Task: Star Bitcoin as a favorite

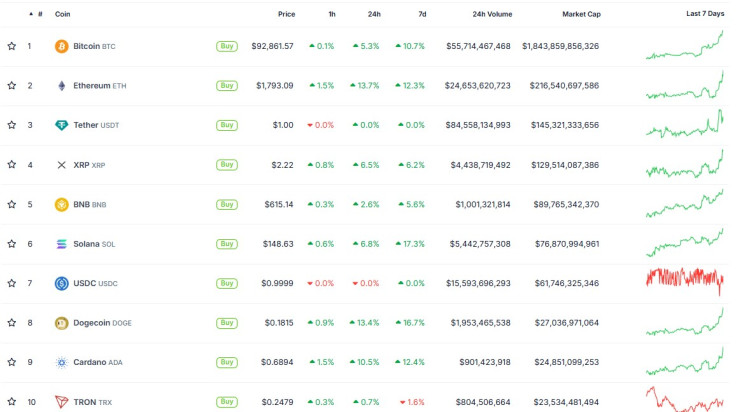Action: coord(12,46)
